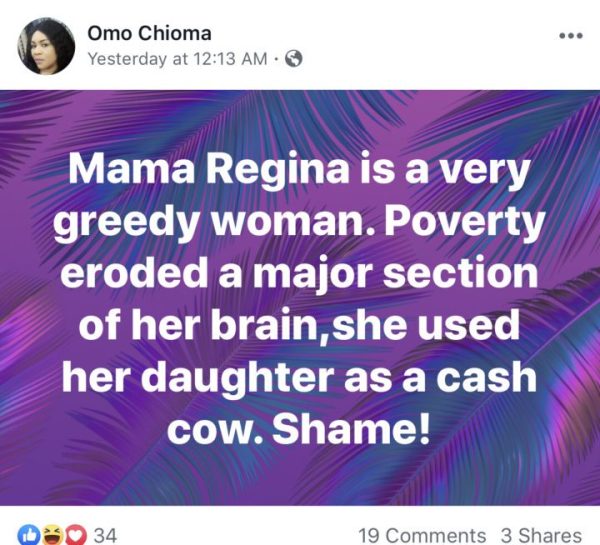Open the post options three-dot menu

(569, 35)
